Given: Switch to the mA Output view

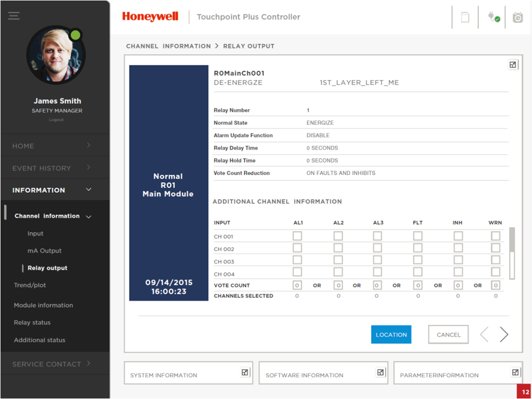Looking at the screenshot, I should [x=44, y=251].
